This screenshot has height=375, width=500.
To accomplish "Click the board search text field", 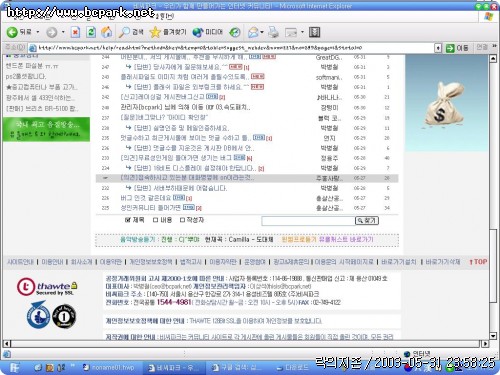I will pyautogui.click(x=308, y=221).
